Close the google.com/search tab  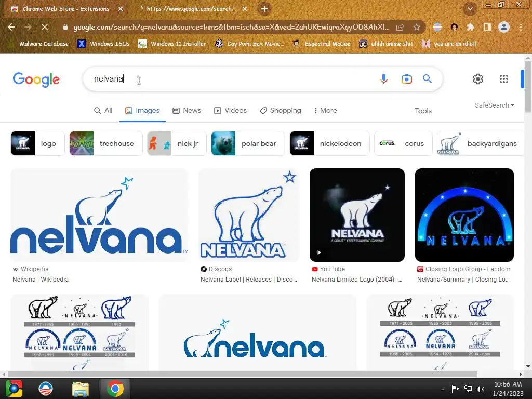[x=245, y=9]
